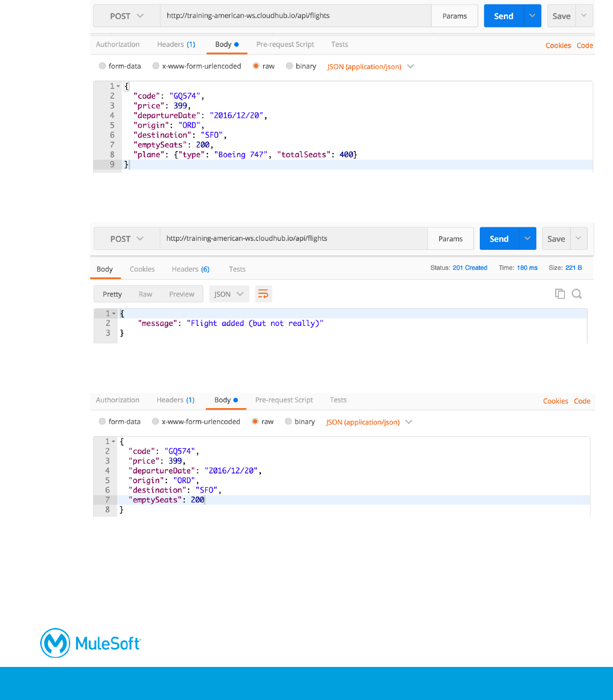Open POST method dropdown in second screenshot
Screen dimensions: 613x700
[127, 239]
